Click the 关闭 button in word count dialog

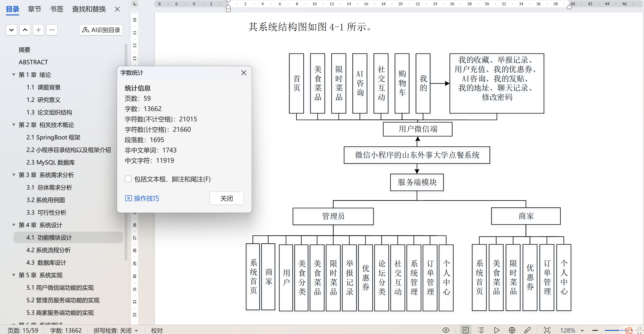[x=226, y=198]
